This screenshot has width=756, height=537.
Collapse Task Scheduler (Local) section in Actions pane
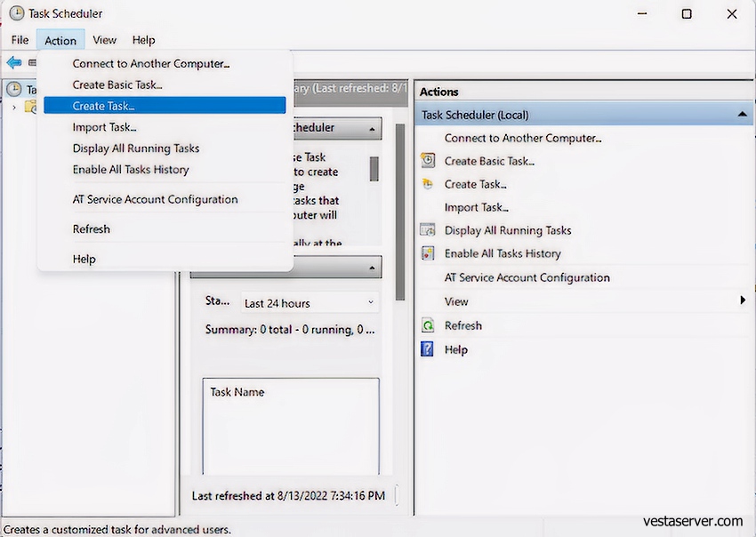(x=742, y=115)
